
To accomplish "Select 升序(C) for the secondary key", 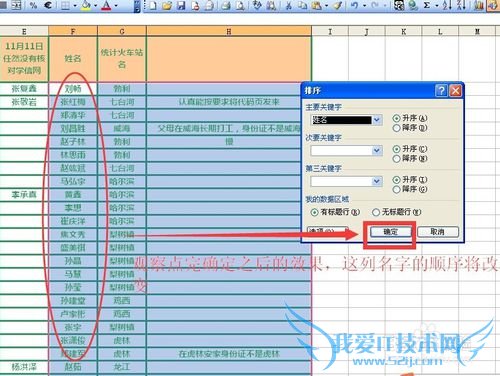I will coord(410,149).
